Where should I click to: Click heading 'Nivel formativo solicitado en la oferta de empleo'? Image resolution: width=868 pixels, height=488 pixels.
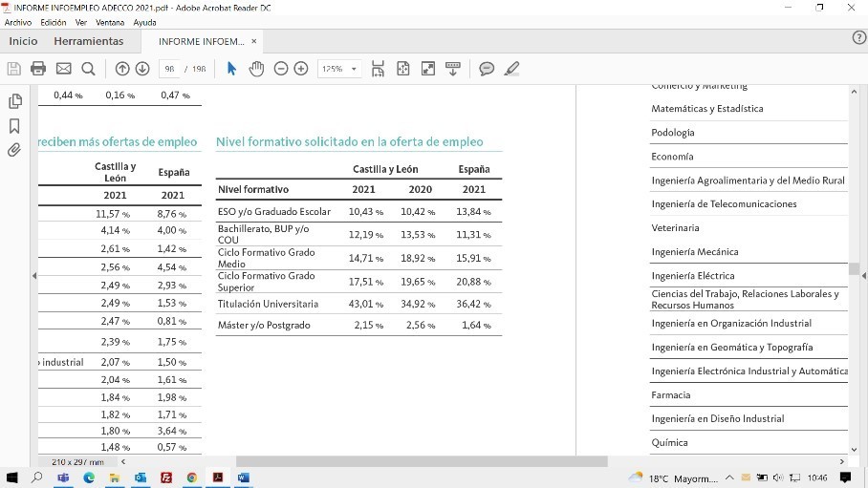[349, 141]
